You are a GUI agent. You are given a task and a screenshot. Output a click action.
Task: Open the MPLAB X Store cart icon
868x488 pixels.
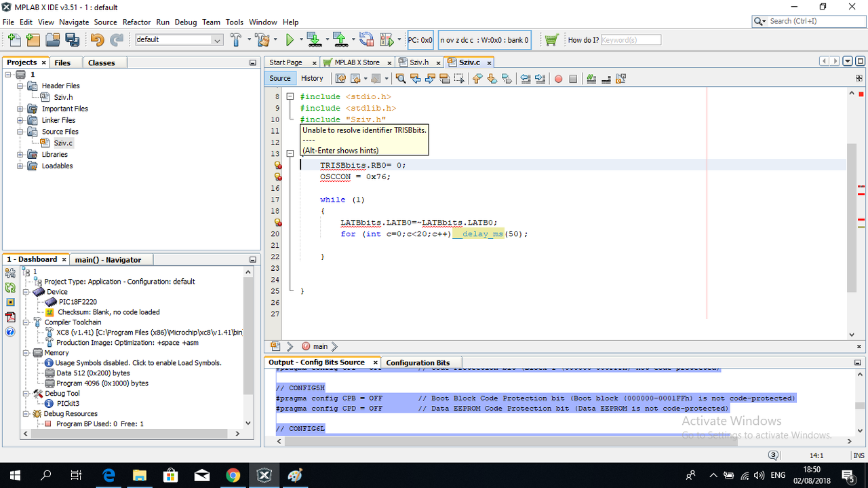(x=551, y=40)
